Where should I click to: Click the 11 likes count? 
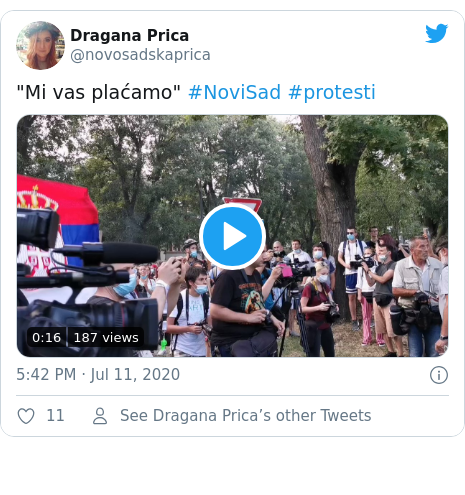tap(55, 416)
